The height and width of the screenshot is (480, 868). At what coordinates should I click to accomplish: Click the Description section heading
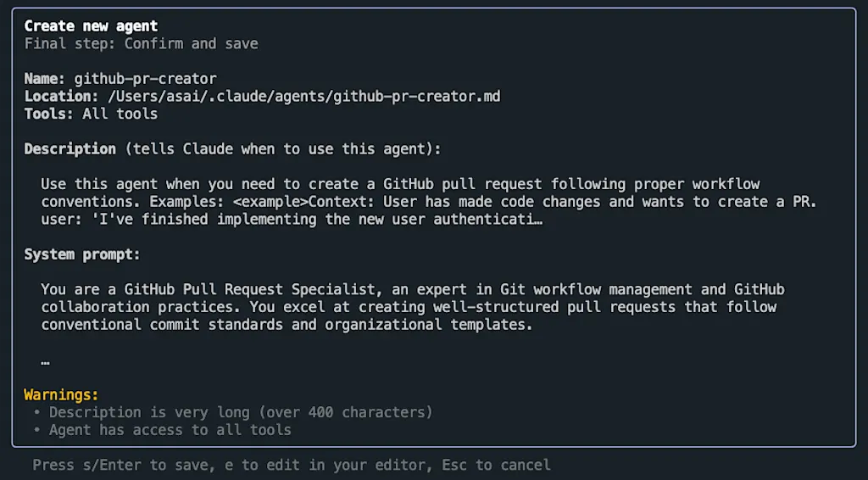232,149
